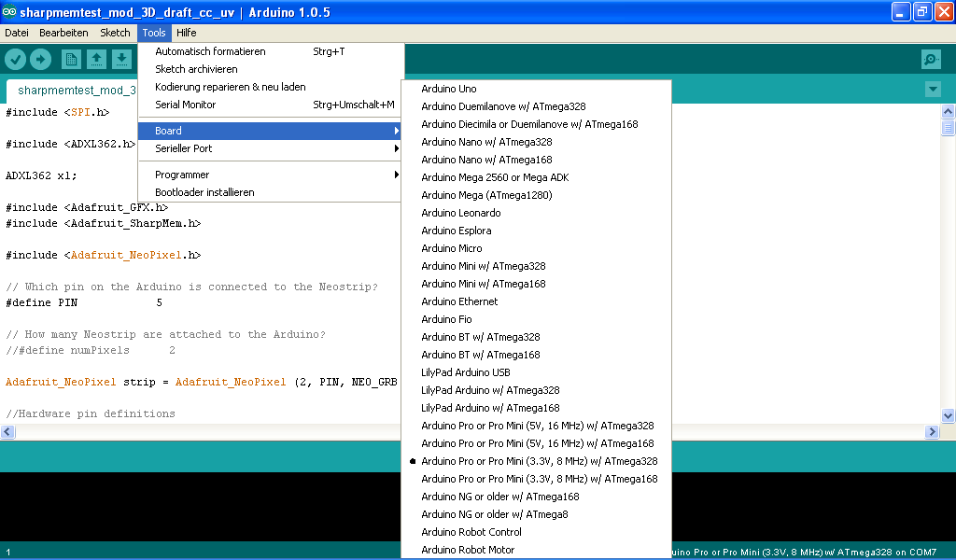Image resolution: width=956 pixels, height=560 pixels.
Task: Click the horizontal scrollbar left arrow
Action: pyautogui.click(x=8, y=432)
